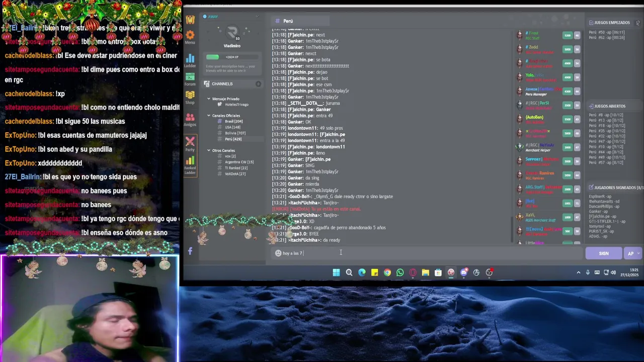Collapse the Otros Canales group
Viewport: 644px width, 362px height.
click(209, 150)
